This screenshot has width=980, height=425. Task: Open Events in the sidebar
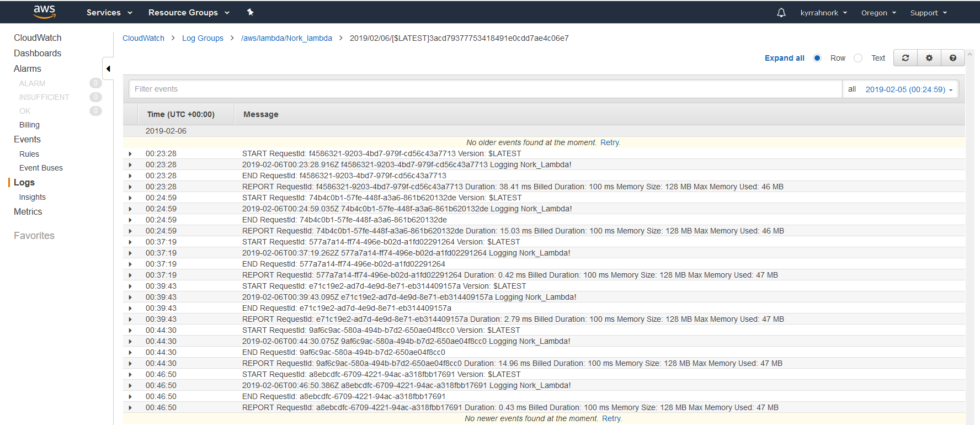tap(27, 139)
